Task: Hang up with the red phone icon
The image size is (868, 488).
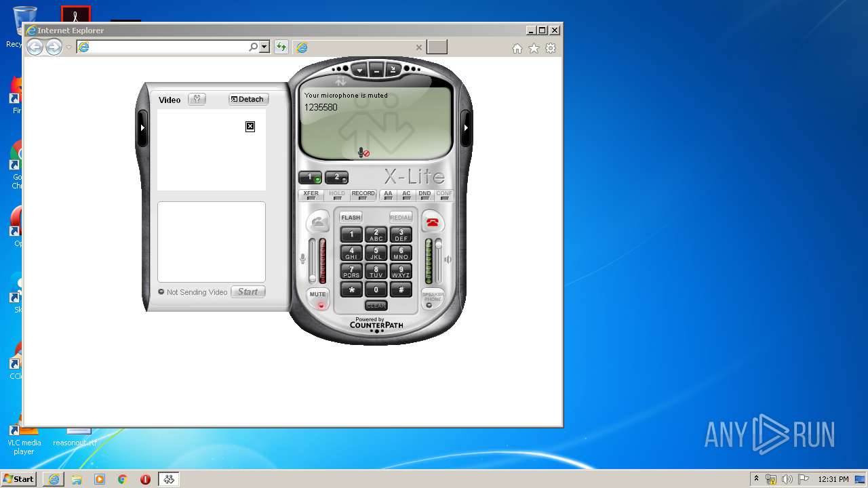Action: [432, 222]
